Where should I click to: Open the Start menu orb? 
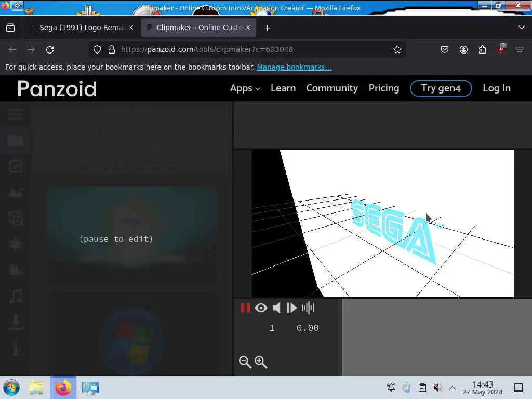[11, 388]
